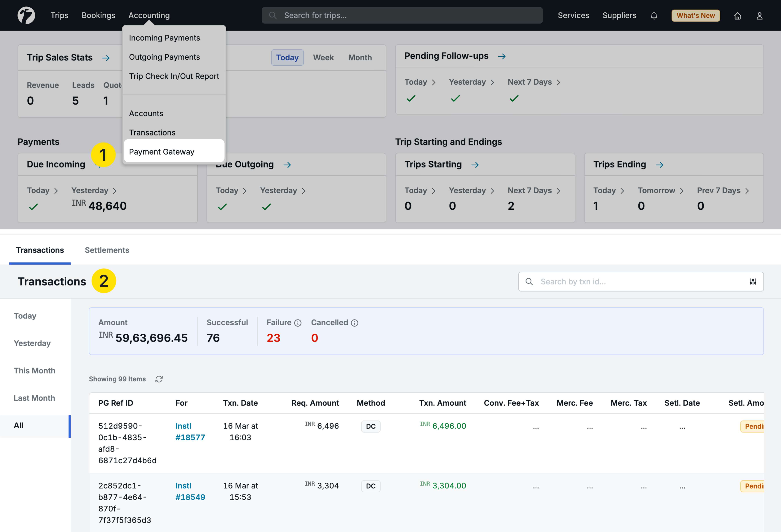The image size is (781, 532).
Task: Switch sales stats to Month
Action: [360, 57]
